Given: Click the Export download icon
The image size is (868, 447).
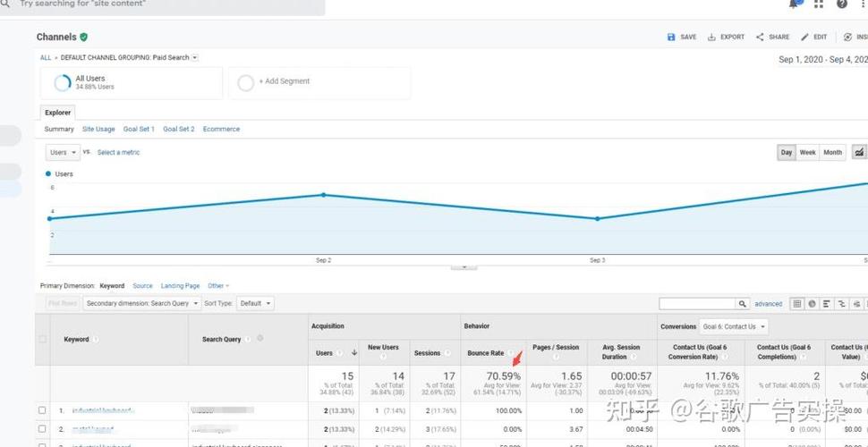Looking at the screenshot, I should pos(712,38).
